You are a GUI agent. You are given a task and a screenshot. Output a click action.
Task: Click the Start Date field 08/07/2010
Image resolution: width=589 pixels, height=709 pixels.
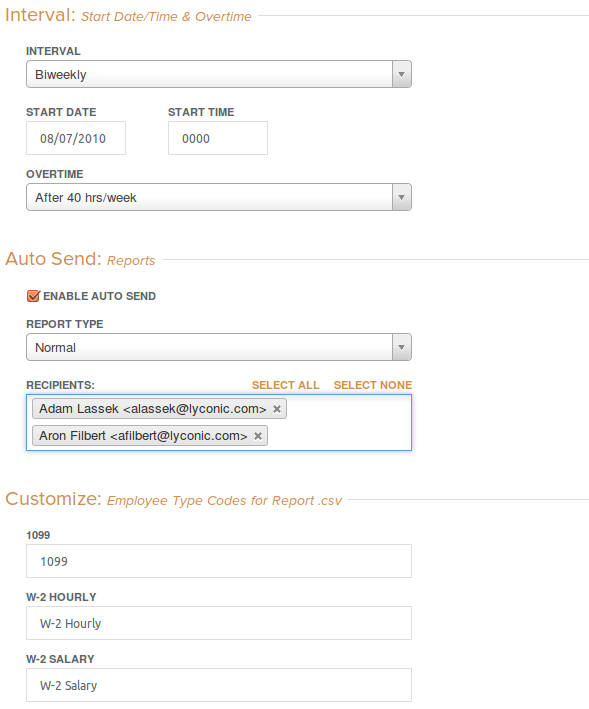76,138
